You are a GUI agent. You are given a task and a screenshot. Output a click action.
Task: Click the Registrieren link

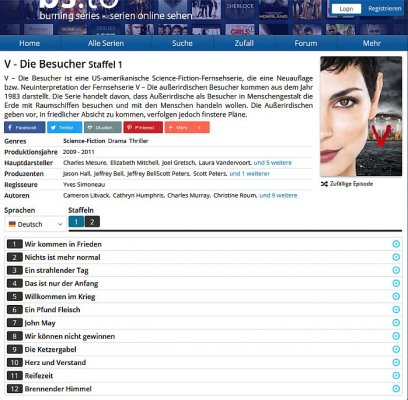(x=385, y=9)
